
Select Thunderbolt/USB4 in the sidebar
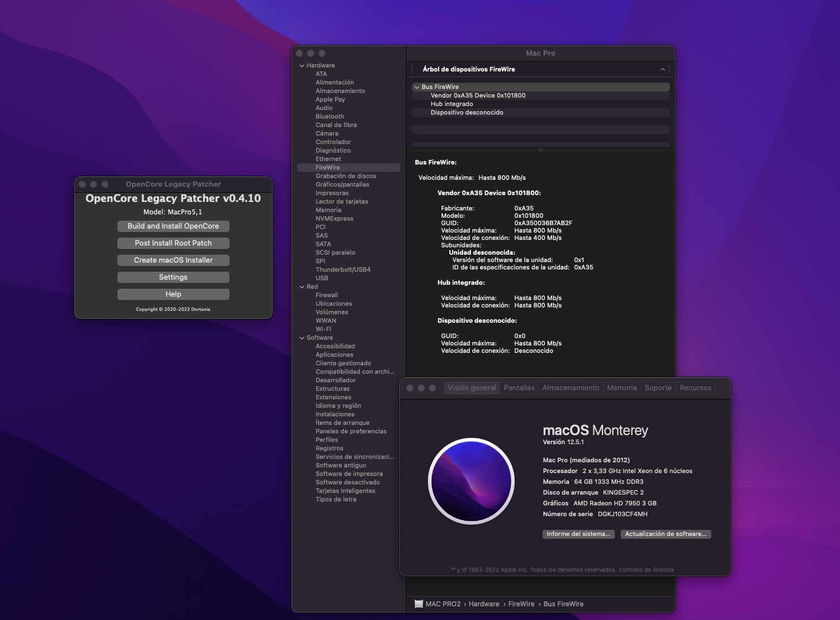click(x=343, y=270)
